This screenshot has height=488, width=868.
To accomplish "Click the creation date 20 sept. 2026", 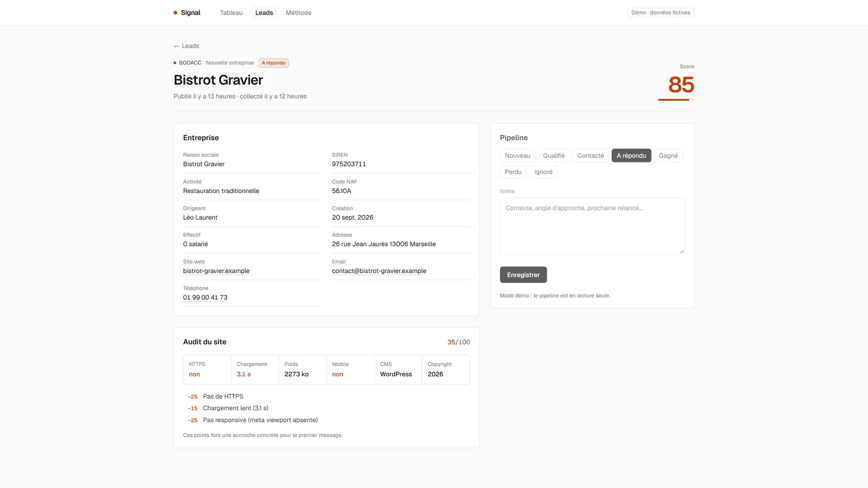I will (353, 217).
